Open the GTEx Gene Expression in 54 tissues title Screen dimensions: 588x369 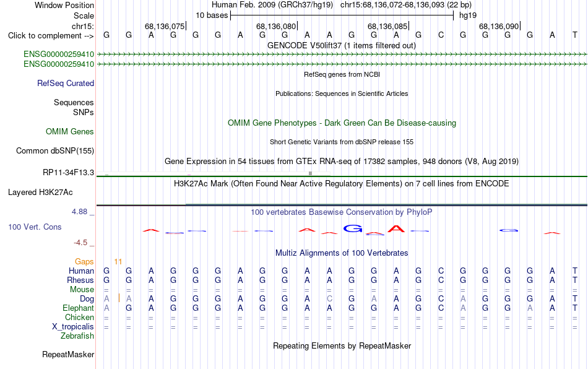[x=342, y=161]
